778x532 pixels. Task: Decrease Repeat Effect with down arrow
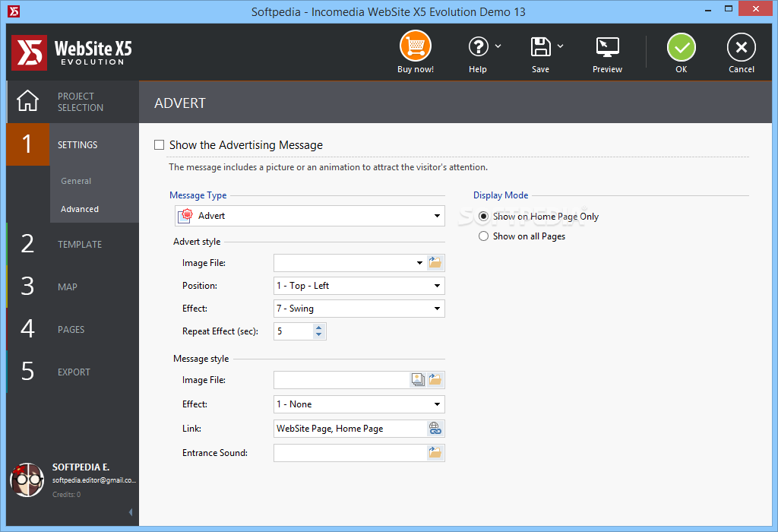pos(319,335)
